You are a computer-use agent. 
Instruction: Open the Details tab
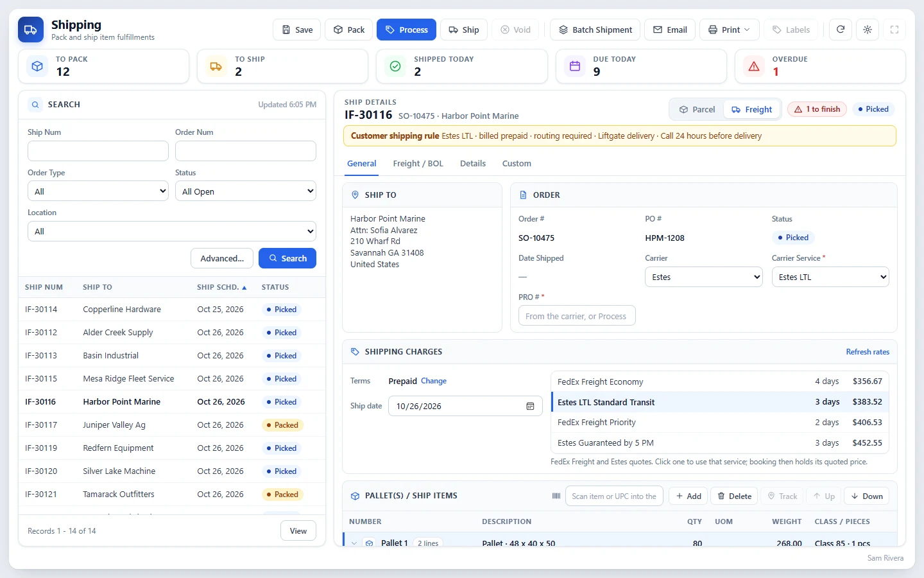point(473,164)
